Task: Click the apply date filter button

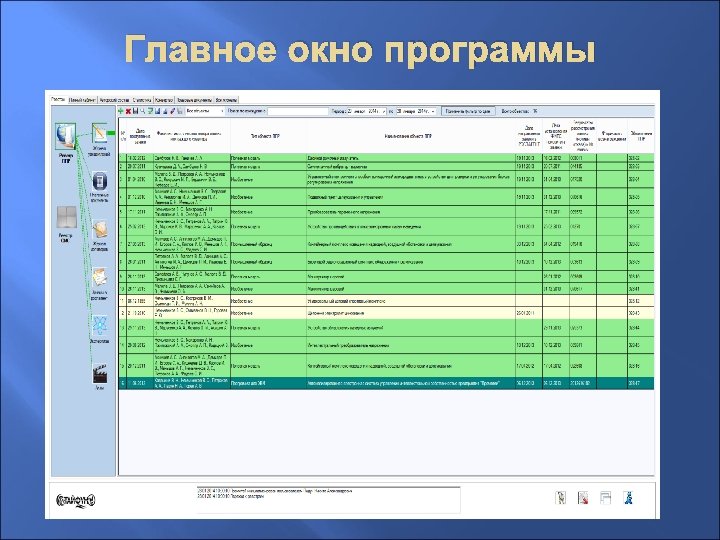Action: point(468,111)
